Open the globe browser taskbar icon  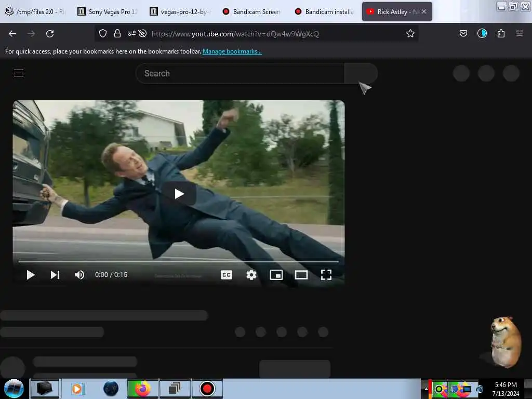pos(111,389)
